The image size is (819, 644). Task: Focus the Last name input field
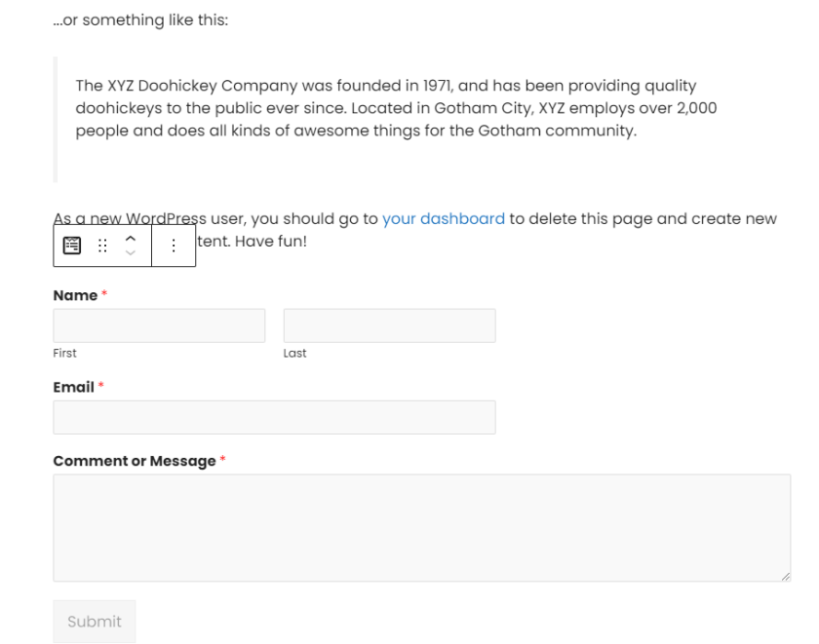(x=390, y=325)
